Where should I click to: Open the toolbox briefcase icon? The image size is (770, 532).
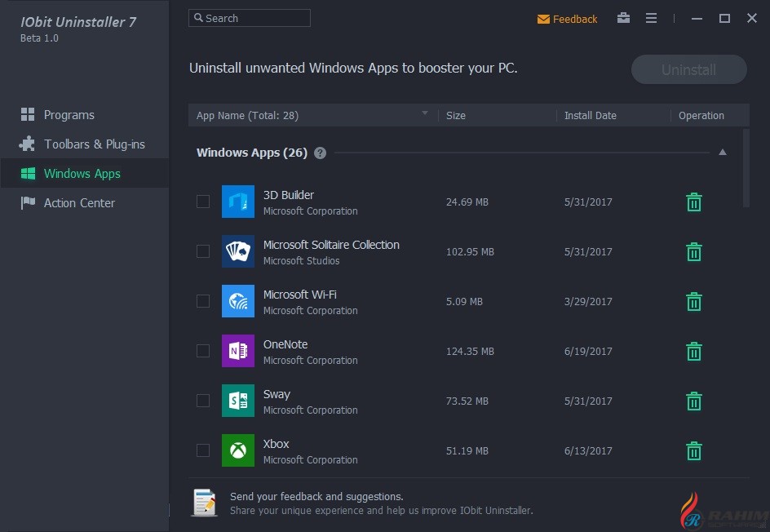click(x=623, y=18)
